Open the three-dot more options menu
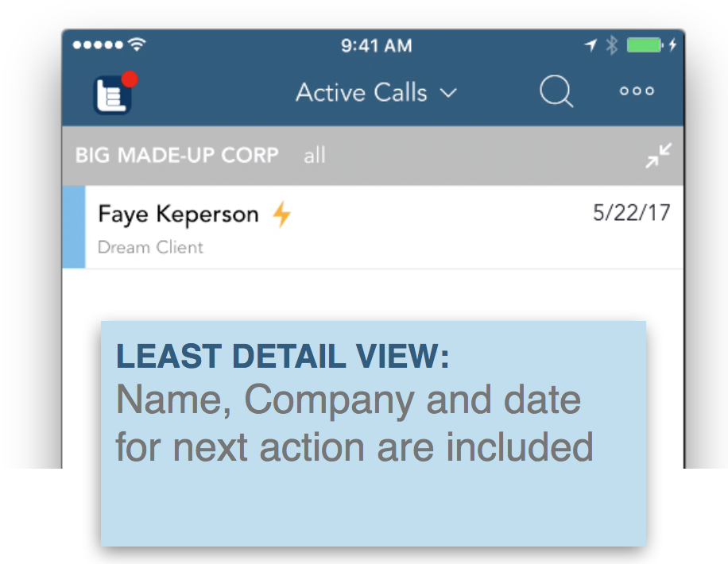The width and height of the screenshot is (728, 564). (x=637, y=91)
